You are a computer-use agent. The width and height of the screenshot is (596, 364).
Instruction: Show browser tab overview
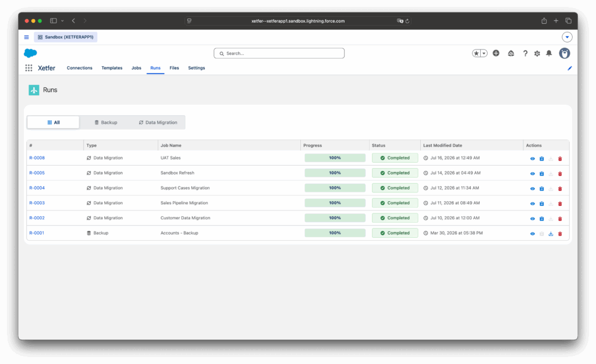(568, 21)
